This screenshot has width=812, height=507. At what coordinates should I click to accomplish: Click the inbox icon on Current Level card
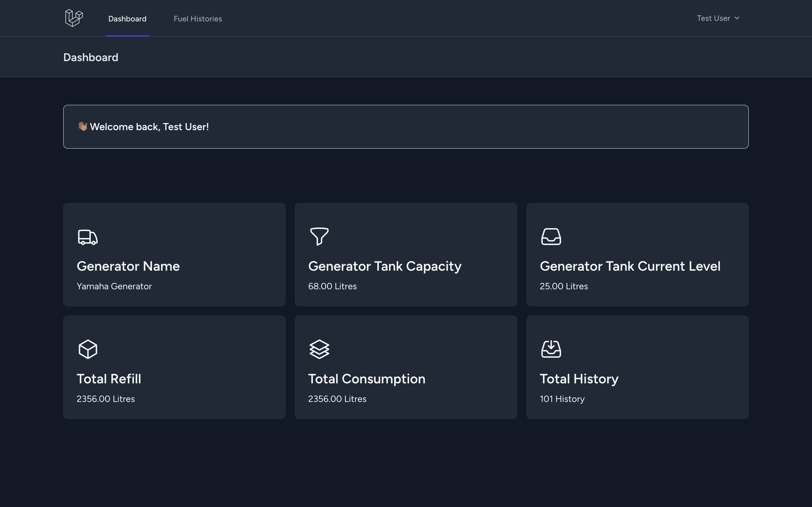[x=551, y=237]
